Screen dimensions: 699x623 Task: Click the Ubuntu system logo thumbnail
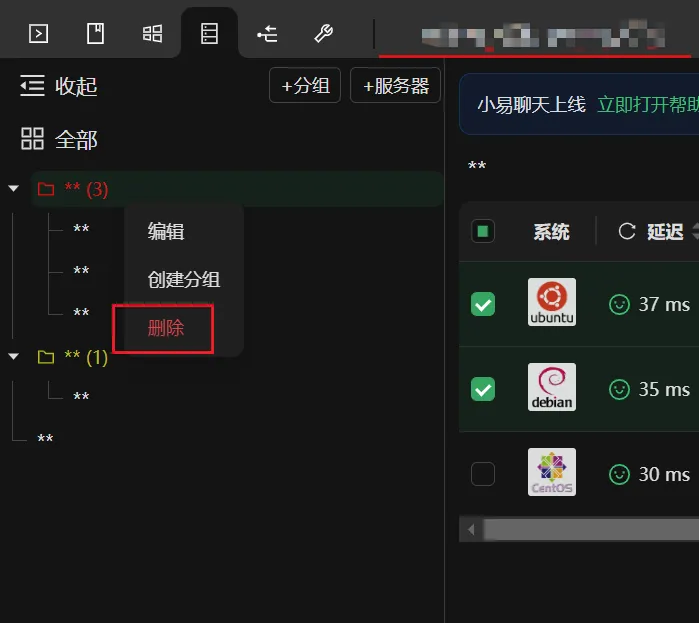pos(552,302)
